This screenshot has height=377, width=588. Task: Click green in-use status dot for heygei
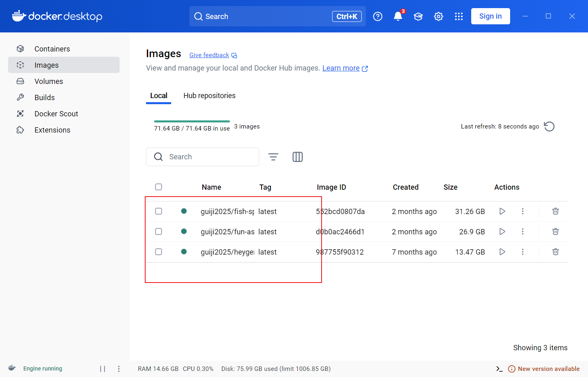point(184,251)
